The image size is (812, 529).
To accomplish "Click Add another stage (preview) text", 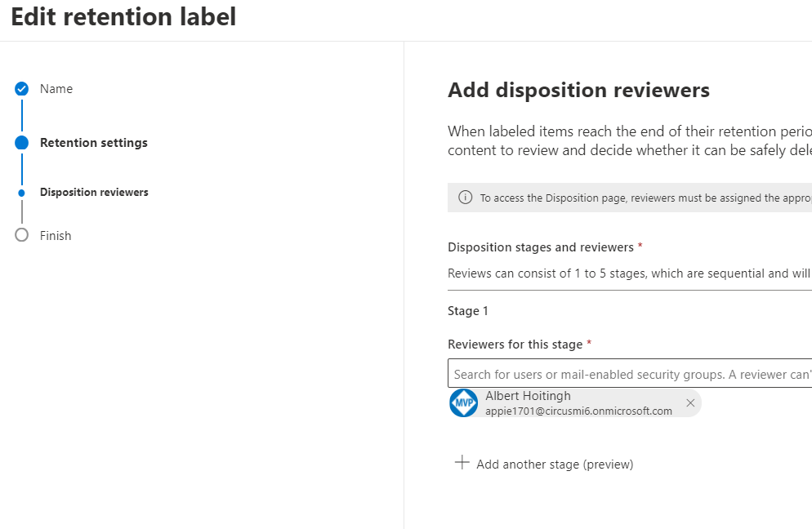I will [x=555, y=465].
